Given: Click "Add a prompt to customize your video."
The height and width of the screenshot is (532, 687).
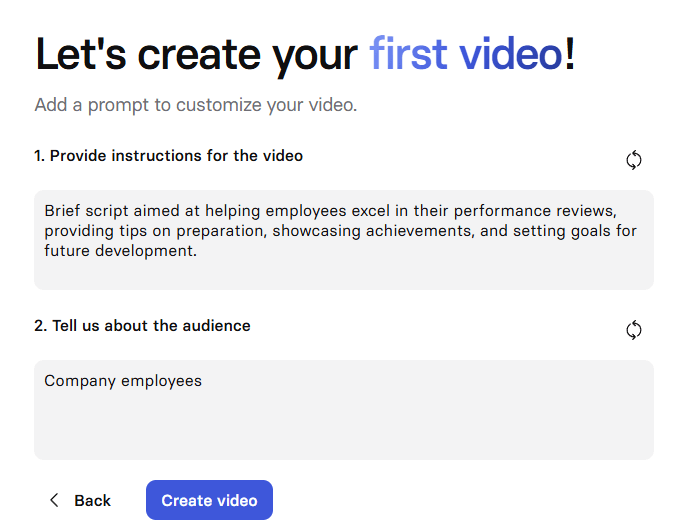Looking at the screenshot, I should click(x=196, y=105).
